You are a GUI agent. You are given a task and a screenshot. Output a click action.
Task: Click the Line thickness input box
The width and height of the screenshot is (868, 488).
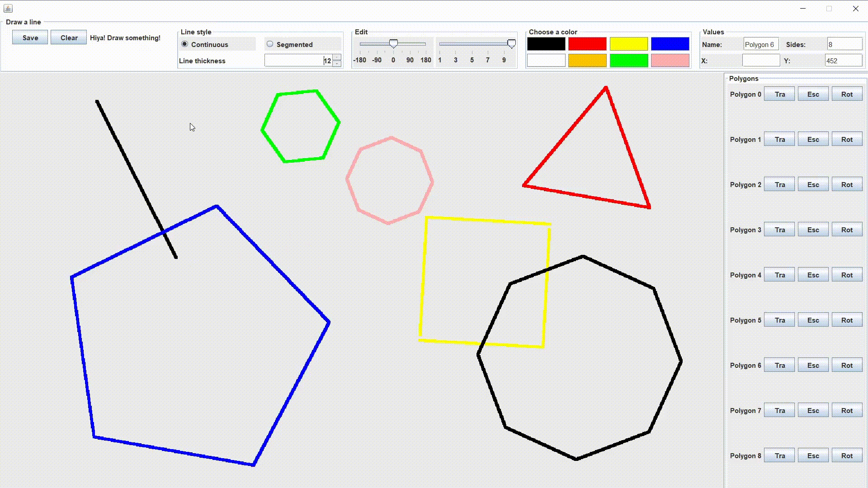pos(298,61)
